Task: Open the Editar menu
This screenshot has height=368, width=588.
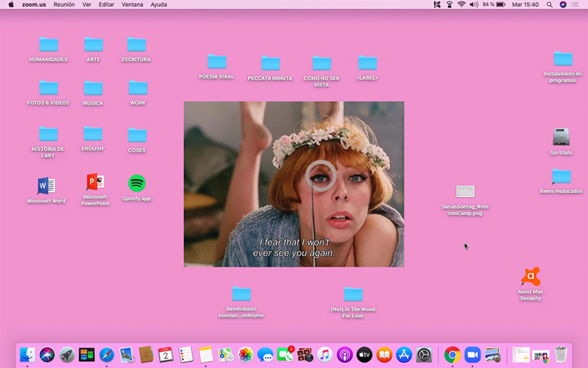Action: point(106,5)
